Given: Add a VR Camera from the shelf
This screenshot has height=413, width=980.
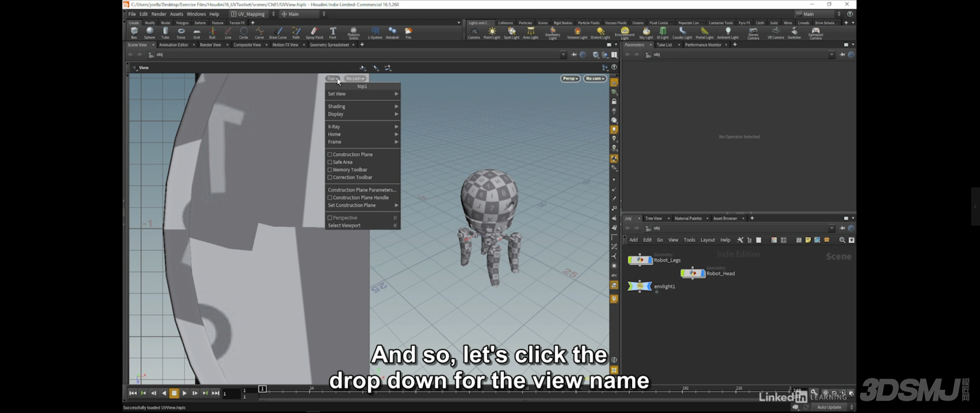Looking at the screenshot, I should (x=776, y=33).
